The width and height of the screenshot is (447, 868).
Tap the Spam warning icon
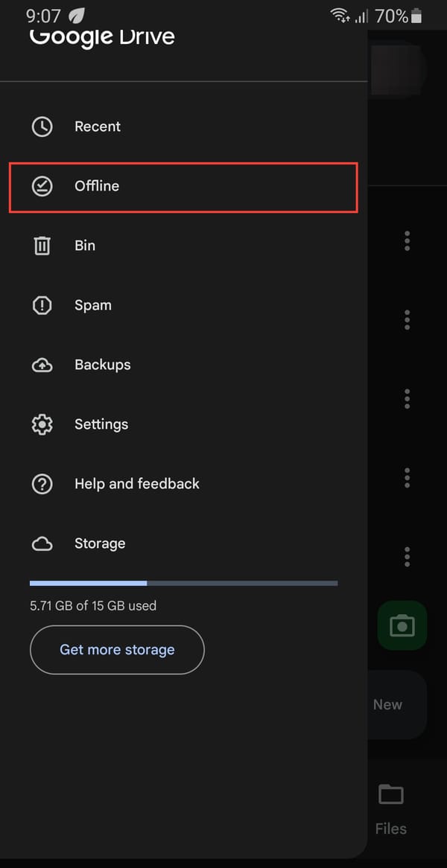click(x=42, y=305)
